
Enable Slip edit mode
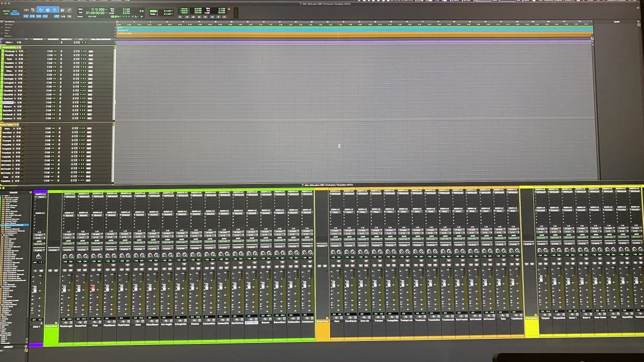tap(6, 14)
